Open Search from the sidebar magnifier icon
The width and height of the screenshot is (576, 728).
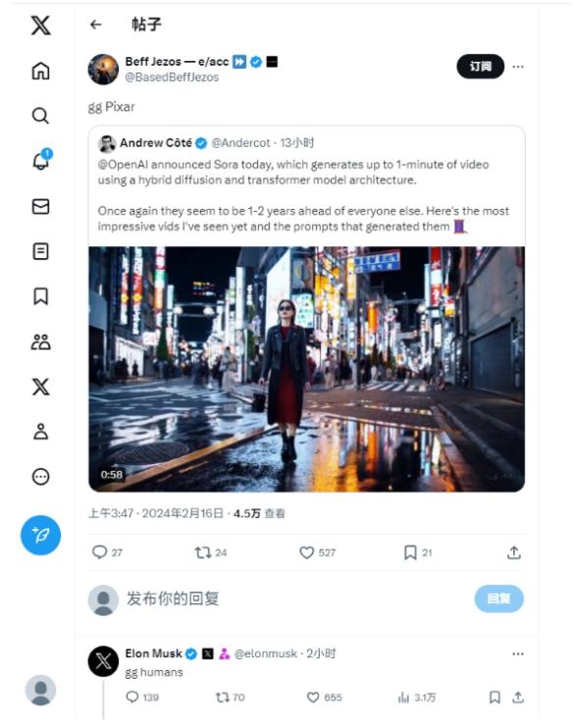(x=40, y=115)
